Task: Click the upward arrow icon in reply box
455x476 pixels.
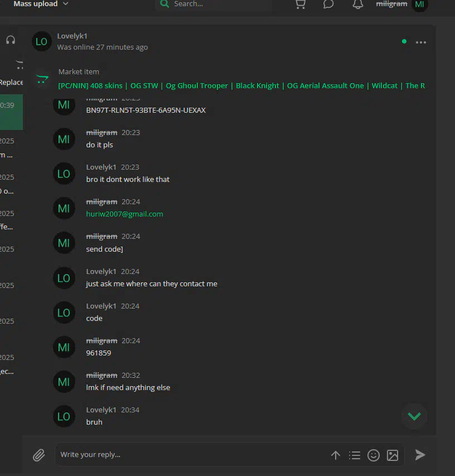Action: 336,455
